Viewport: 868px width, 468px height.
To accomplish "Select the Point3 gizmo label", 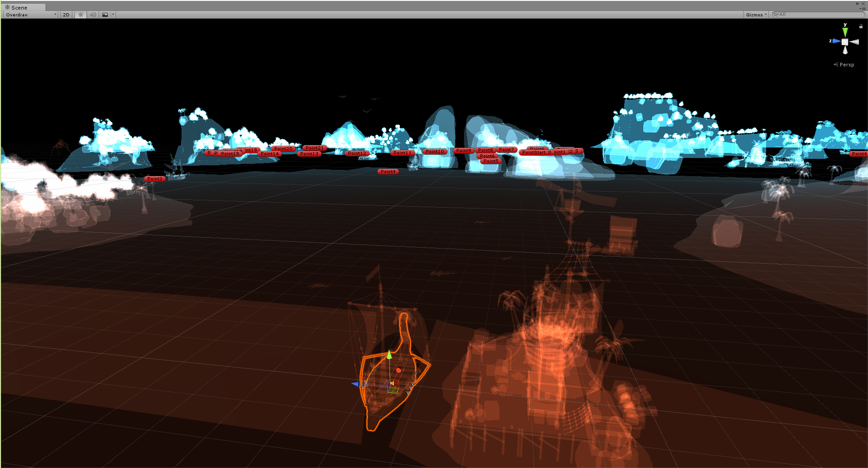I will [x=155, y=179].
